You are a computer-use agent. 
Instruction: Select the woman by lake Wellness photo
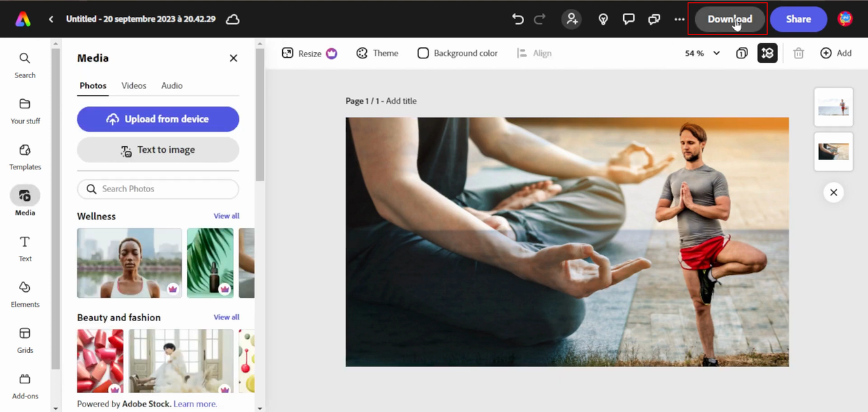click(x=130, y=263)
